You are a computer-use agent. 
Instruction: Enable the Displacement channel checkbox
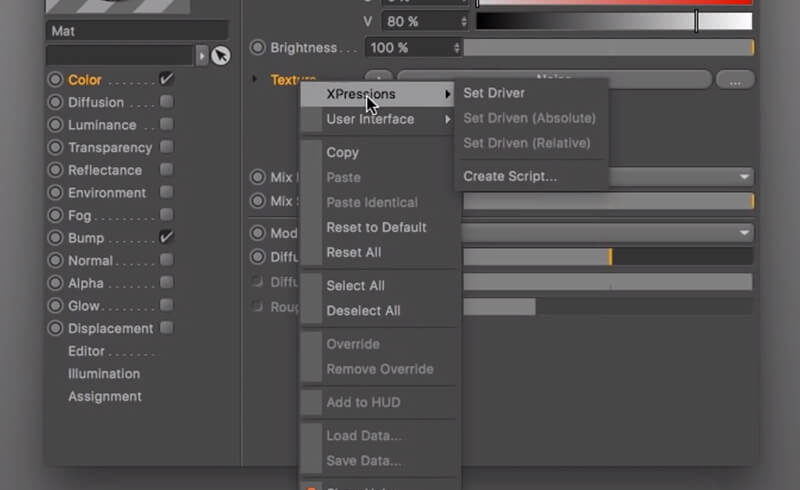tap(166, 327)
